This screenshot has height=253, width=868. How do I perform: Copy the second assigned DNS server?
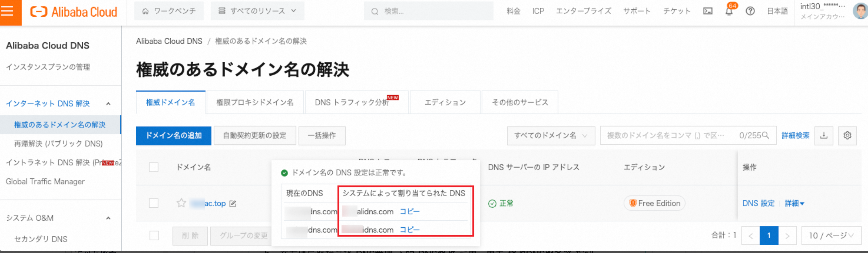[409, 230]
